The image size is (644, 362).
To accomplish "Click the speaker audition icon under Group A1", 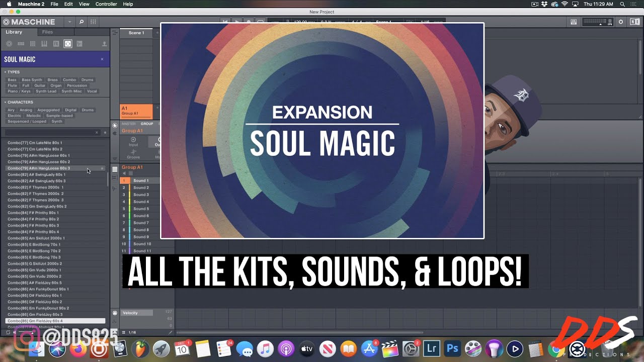I will click(124, 173).
